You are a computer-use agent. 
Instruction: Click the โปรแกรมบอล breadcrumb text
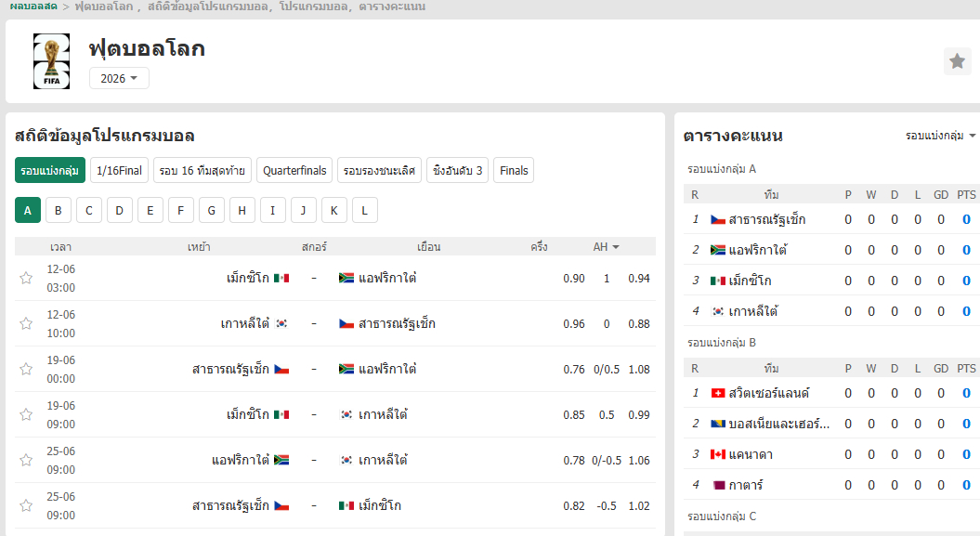pos(314,7)
